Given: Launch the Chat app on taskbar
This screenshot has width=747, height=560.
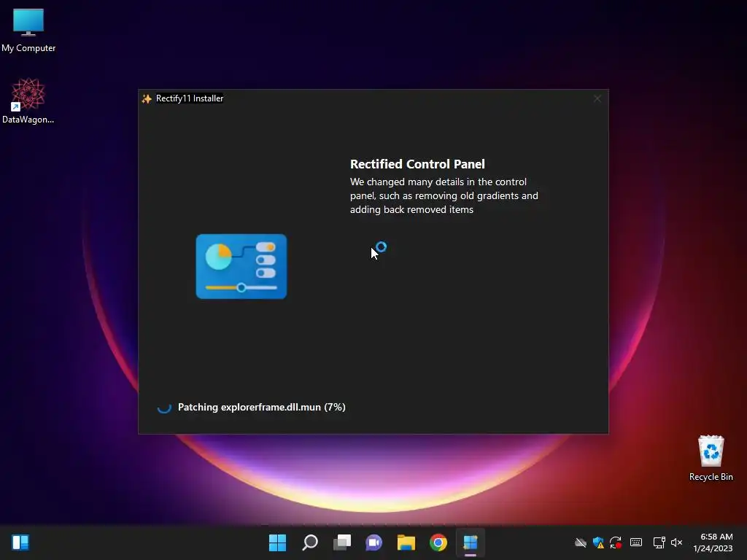Looking at the screenshot, I should (x=374, y=542).
